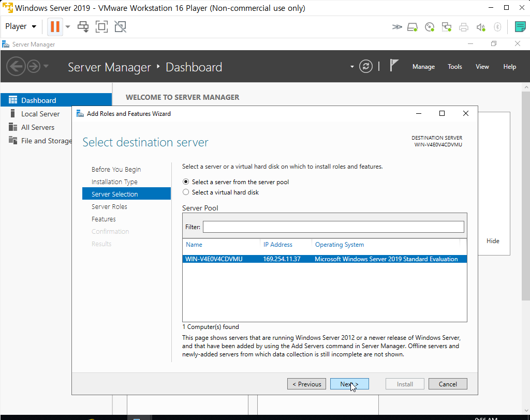Image resolution: width=530 pixels, height=420 pixels.
Task: Click the printer device icon
Action: pyautogui.click(x=463, y=27)
